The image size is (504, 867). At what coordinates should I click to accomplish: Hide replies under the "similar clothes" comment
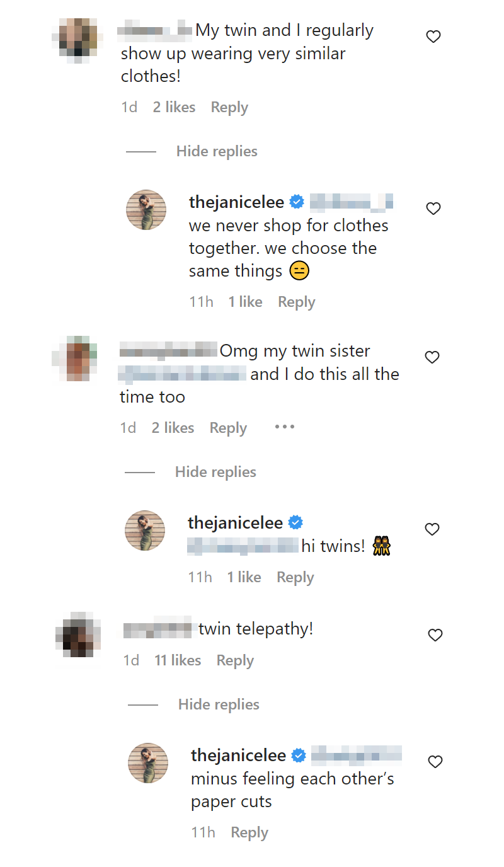pyautogui.click(x=217, y=151)
